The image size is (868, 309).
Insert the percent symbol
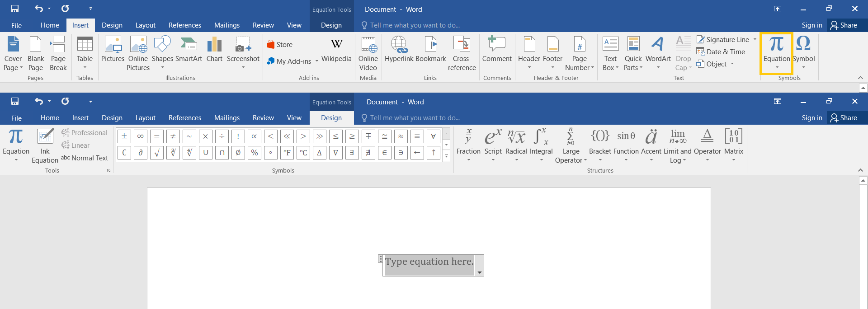255,153
